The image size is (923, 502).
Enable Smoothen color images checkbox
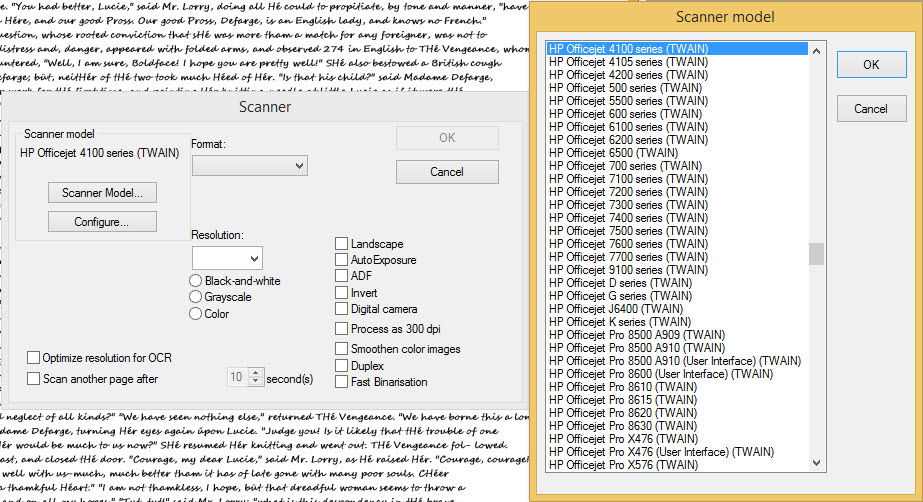pyautogui.click(x=341, y=348)
